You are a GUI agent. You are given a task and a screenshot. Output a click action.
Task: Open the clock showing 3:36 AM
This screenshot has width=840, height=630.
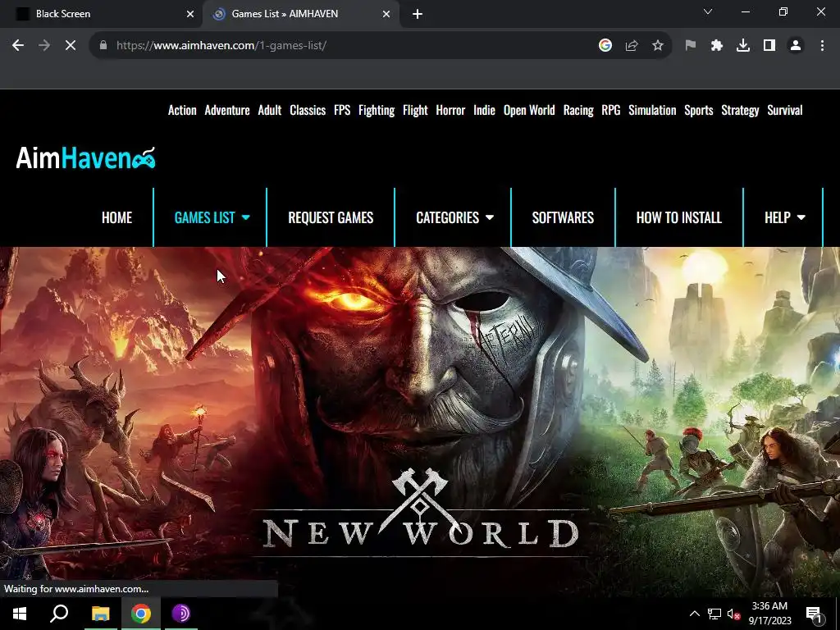point(769,614)
